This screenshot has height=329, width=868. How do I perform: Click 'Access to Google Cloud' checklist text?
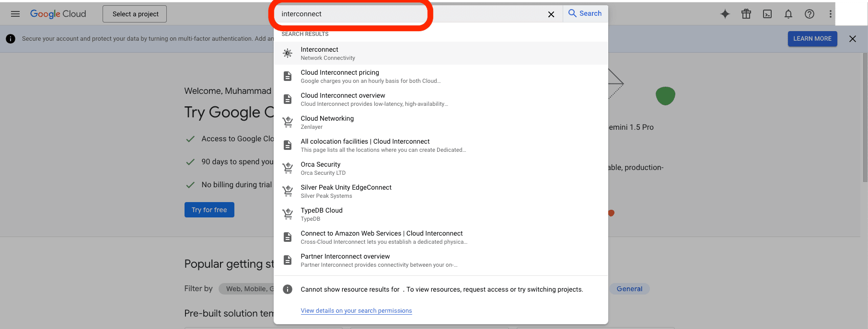238,139
